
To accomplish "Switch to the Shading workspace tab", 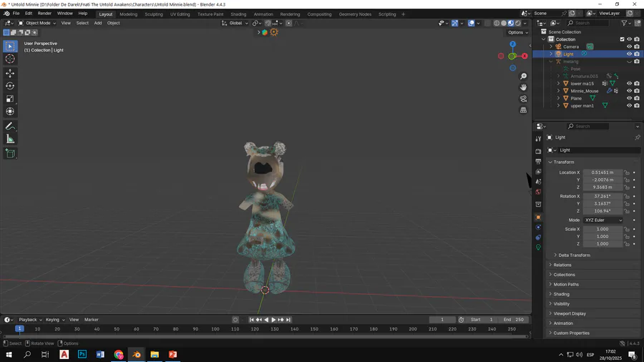I will [x=238, y=14].
